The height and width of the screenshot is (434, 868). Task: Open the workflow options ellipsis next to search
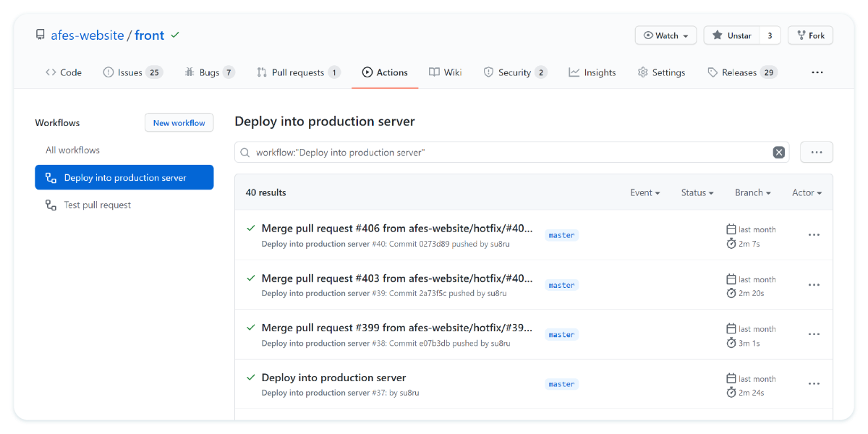(x=817, y=152)
